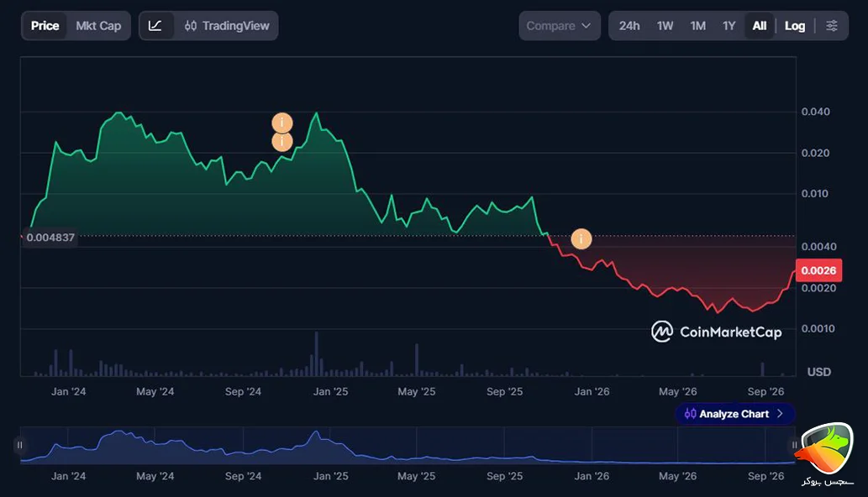Screen dimensions: 868x497
Task: Click the USD currency label
Action: 818,372
